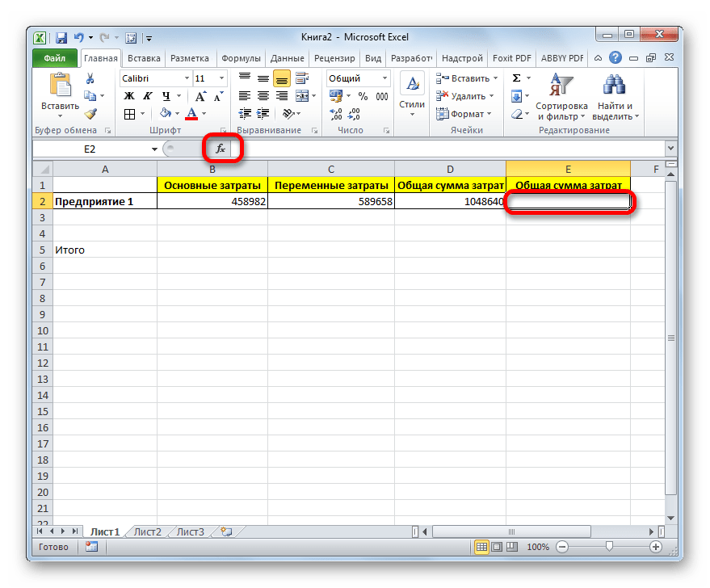
Task: Open the green Файл button
Action: click(54, 58)
